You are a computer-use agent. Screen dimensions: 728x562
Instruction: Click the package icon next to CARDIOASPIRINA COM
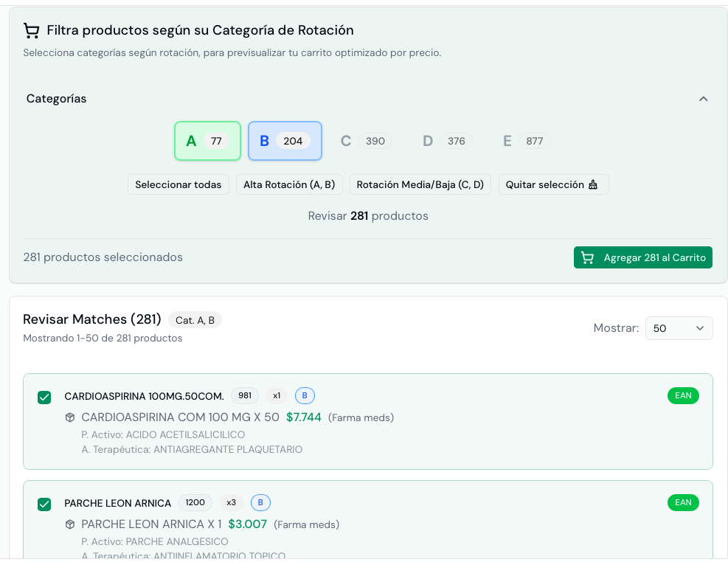[70, 417]
